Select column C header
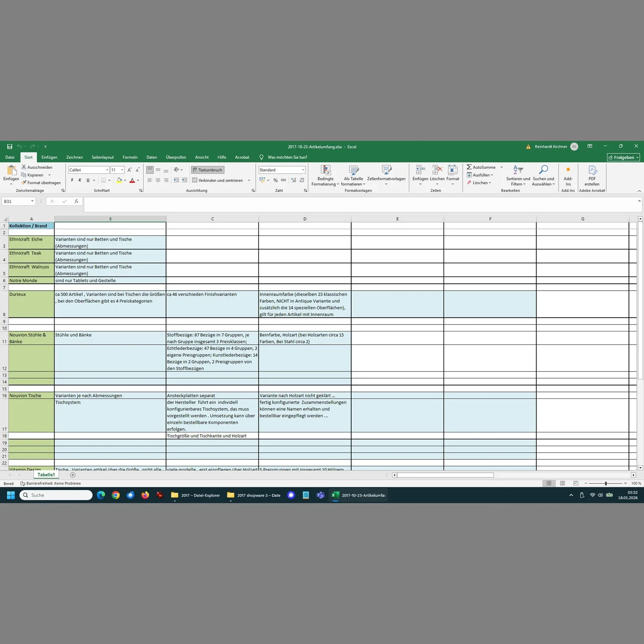644x644 pixels. coord(212,219)
